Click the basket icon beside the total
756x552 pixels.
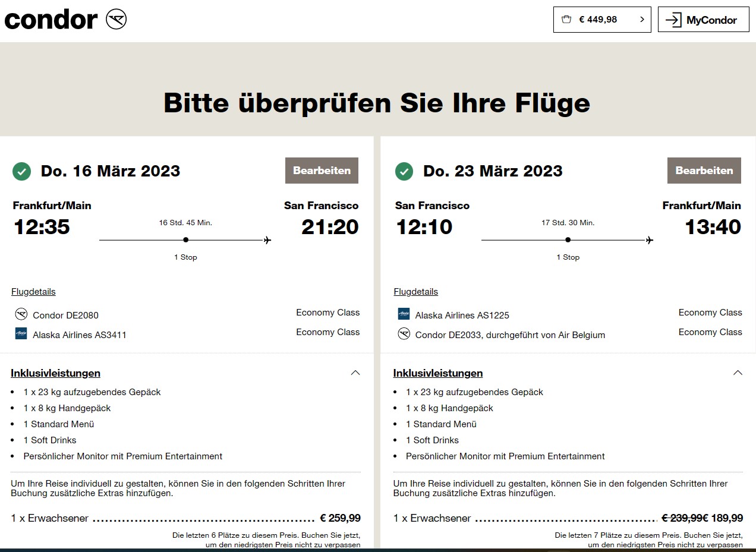pos(567,20)
